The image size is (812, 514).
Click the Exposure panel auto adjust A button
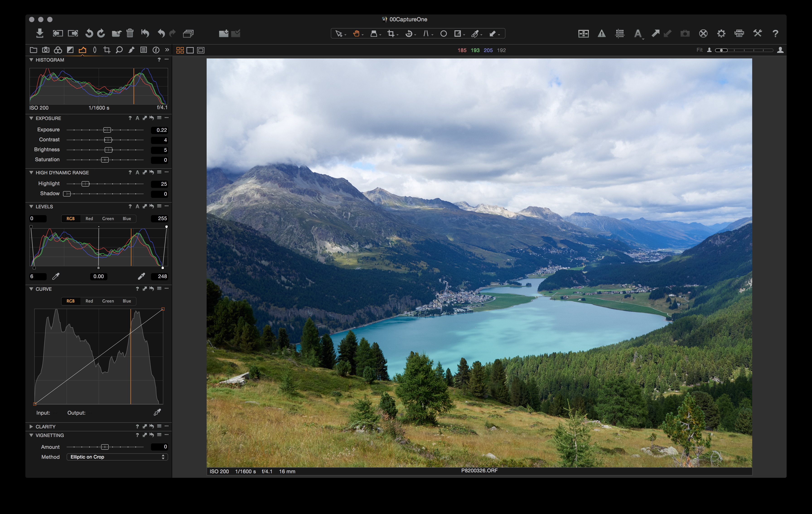pyautogui.click(x=137, y=118)
